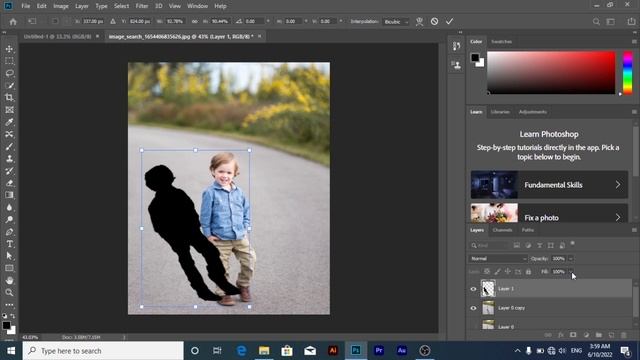640x360 pixels.
Task: Select the Dodge tool
Action: click(9, 220)
